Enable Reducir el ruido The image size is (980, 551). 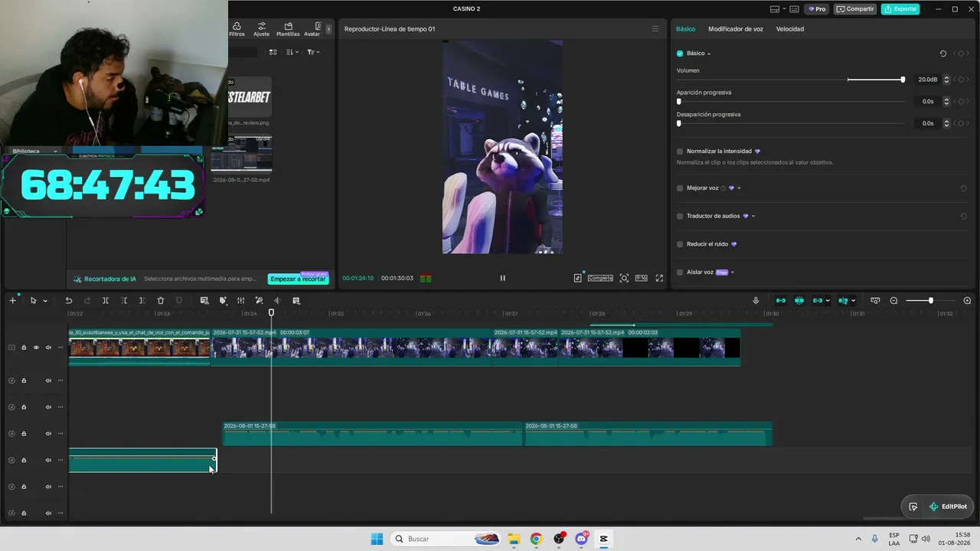point(680,244)
